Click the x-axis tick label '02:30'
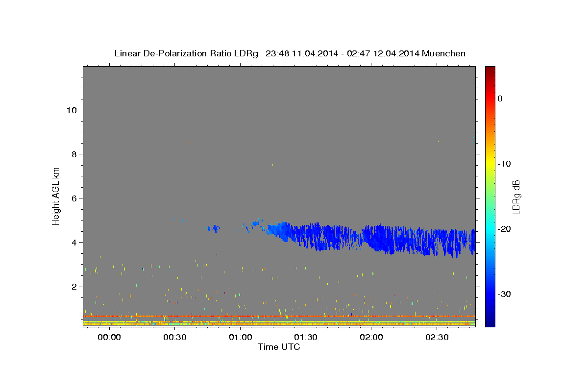Image resolution: width=588 pixels, height=392 pixels. click(437, 338)
